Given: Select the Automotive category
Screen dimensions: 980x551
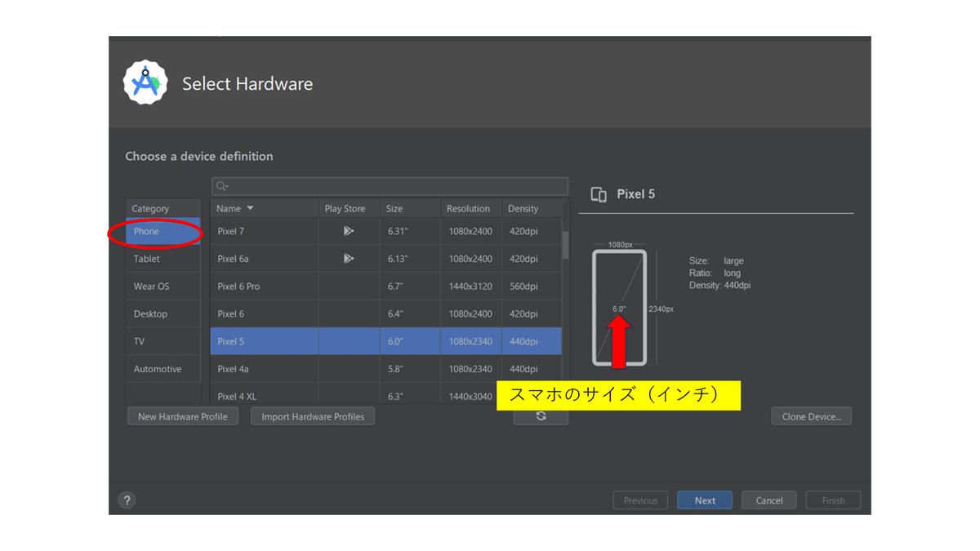Looking at the screenshot, I should pyautogui.click(x=163, y=369).
